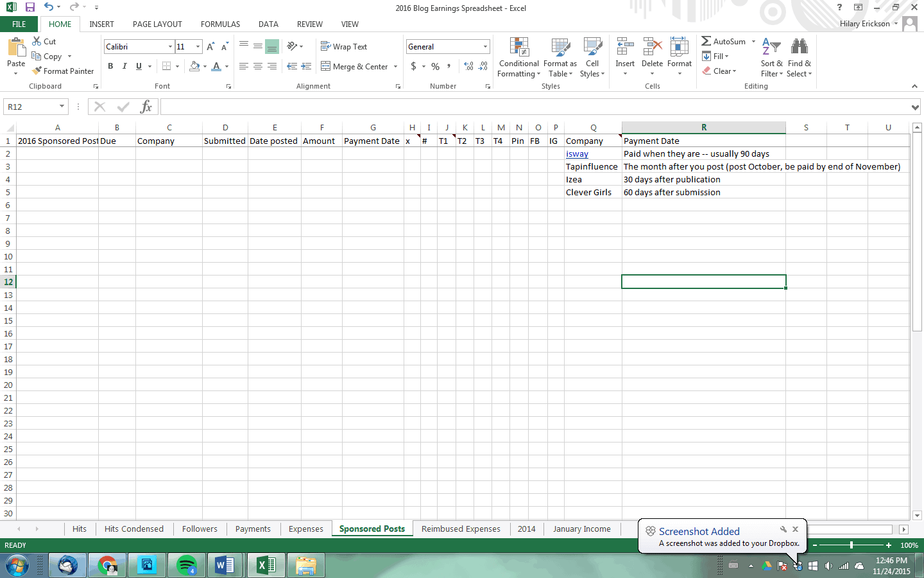Viewport: 924px width, 578px height.
Task: Click the Save icon in quick access toolbar
Action: pos(30,7)
